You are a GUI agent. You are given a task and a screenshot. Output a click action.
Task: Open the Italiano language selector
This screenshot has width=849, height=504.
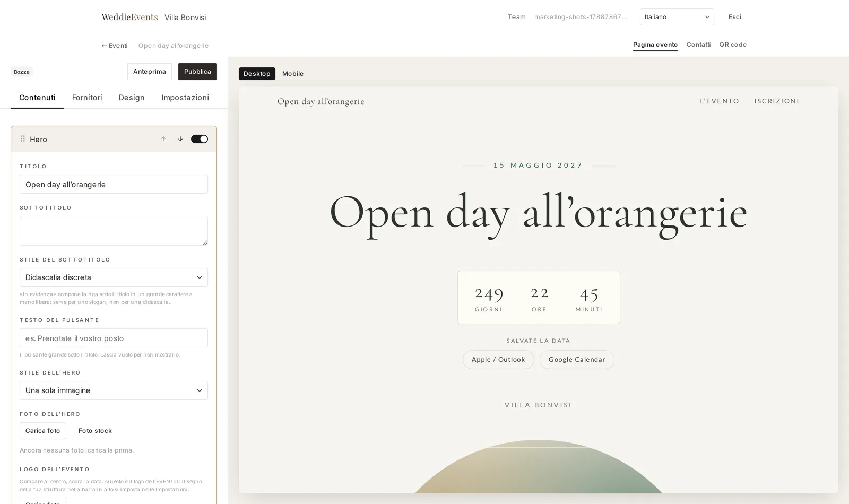[677, 17]
